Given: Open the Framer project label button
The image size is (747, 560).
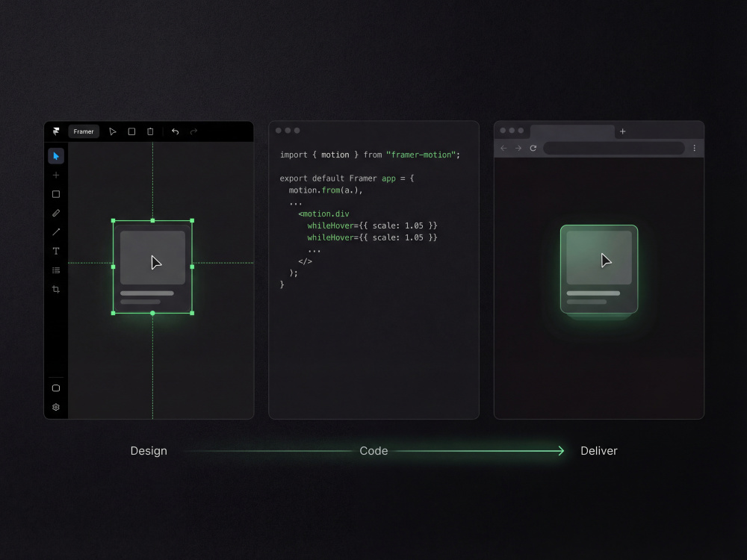Looking at the screenshot, I should coord(84,131).
